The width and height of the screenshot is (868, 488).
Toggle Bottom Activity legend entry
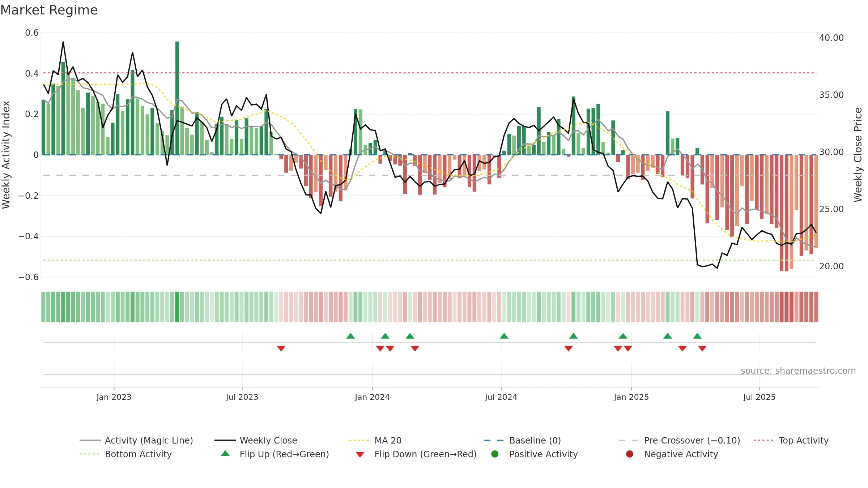click(125, 454)
